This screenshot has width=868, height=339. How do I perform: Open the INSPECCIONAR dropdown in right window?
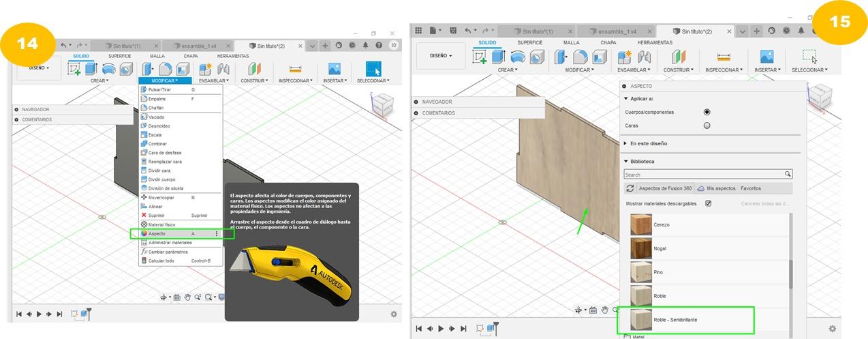[x=723, y=70]
